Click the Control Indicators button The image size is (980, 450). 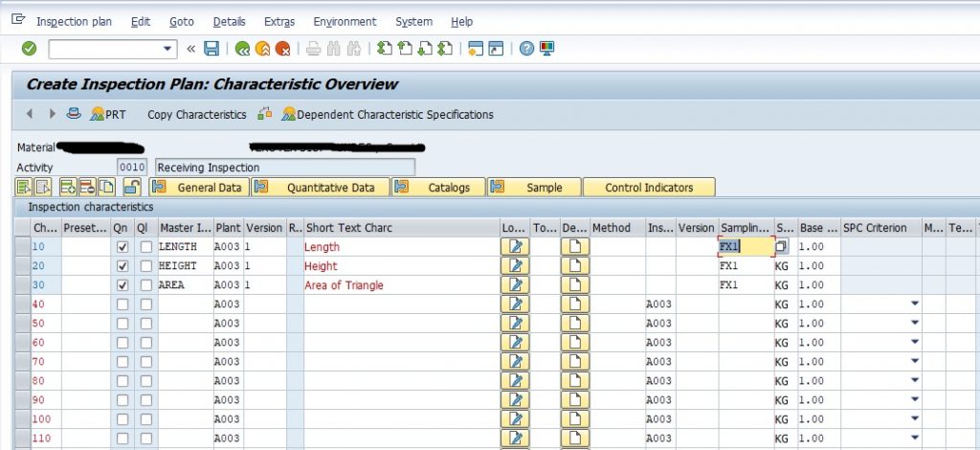pos(649,188)
